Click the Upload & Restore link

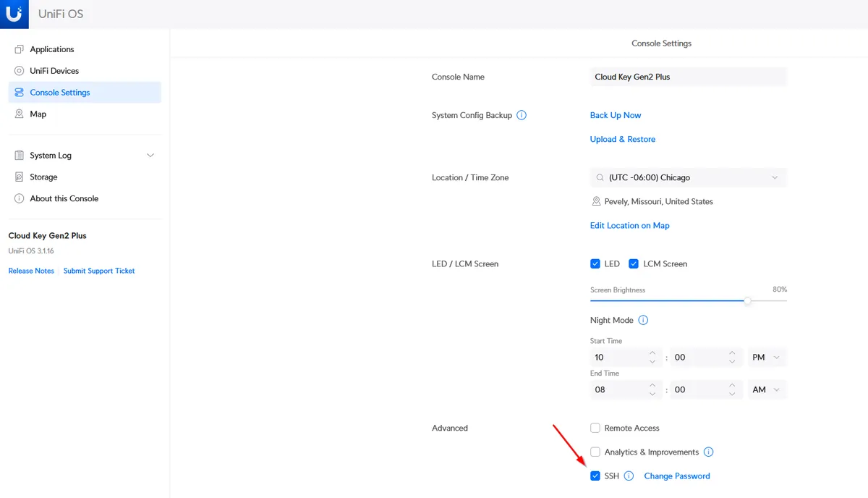[x=623, y=139]
